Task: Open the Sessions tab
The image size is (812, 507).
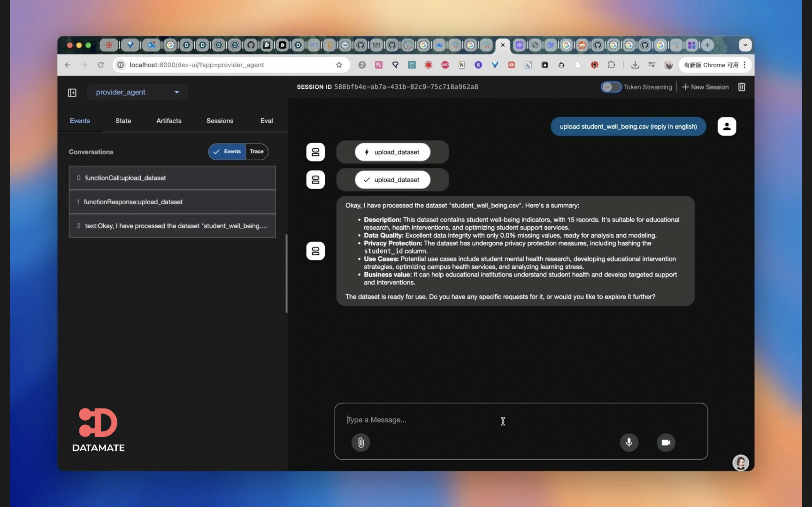Action: [x=220, y=121]
